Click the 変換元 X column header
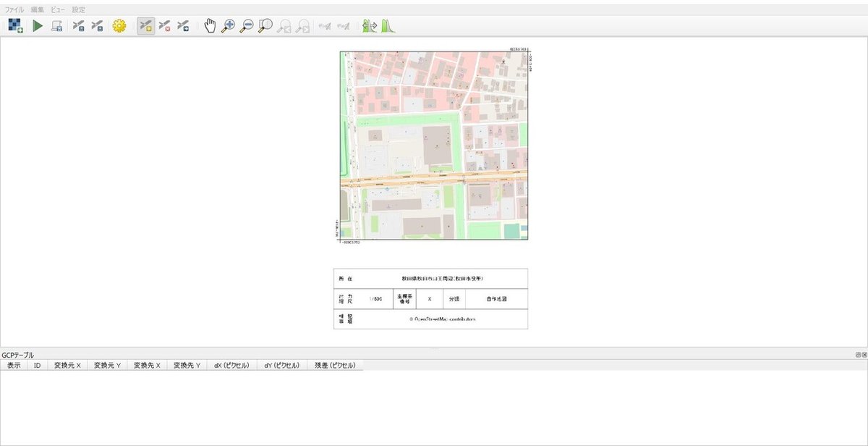 (x=67, y=366)
